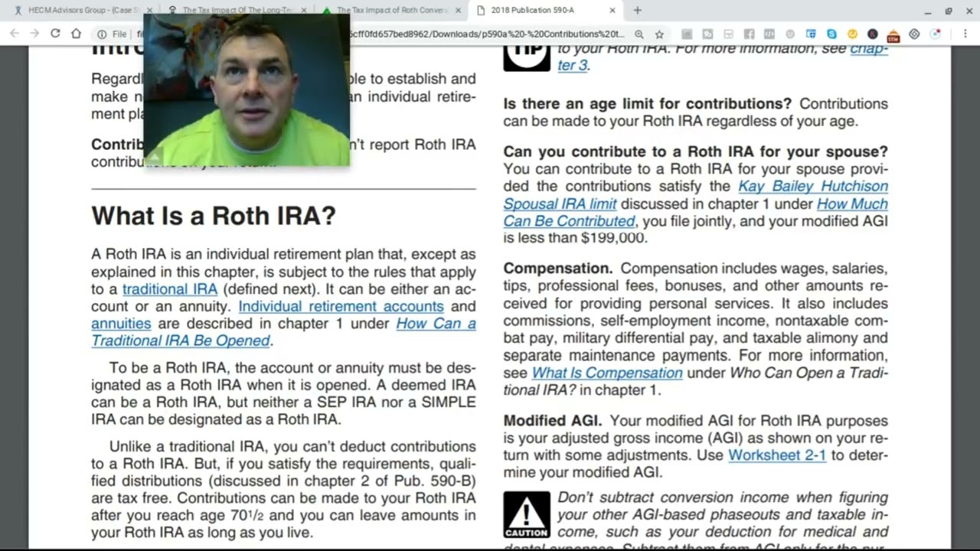Open the dark round K extension
Image resolution: width=980 pixels, height=551 pixels.
873,34
